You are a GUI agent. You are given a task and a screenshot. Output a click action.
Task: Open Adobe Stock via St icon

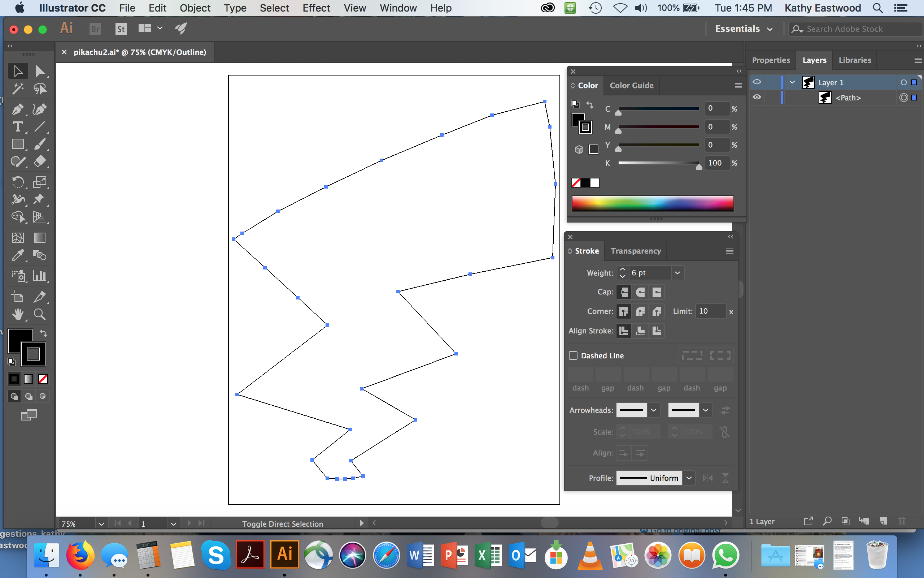121,29
